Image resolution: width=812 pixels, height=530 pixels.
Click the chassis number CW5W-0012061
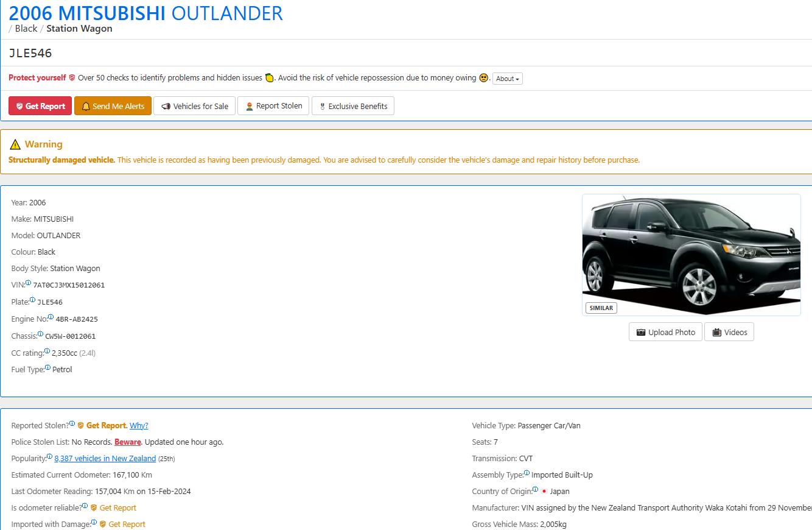click(x=70, y=336)
